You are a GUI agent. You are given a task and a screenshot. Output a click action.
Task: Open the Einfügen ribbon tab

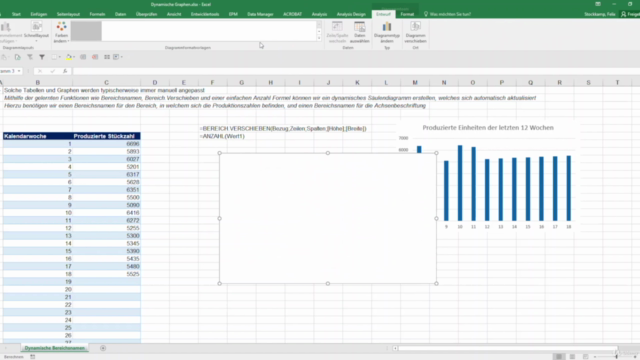click(x=39, y=14)
